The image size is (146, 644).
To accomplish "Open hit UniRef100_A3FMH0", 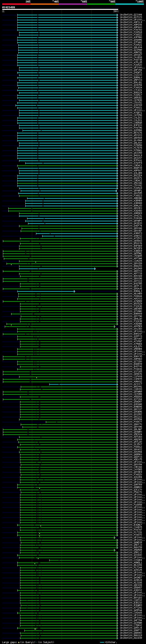I will 131,37.
